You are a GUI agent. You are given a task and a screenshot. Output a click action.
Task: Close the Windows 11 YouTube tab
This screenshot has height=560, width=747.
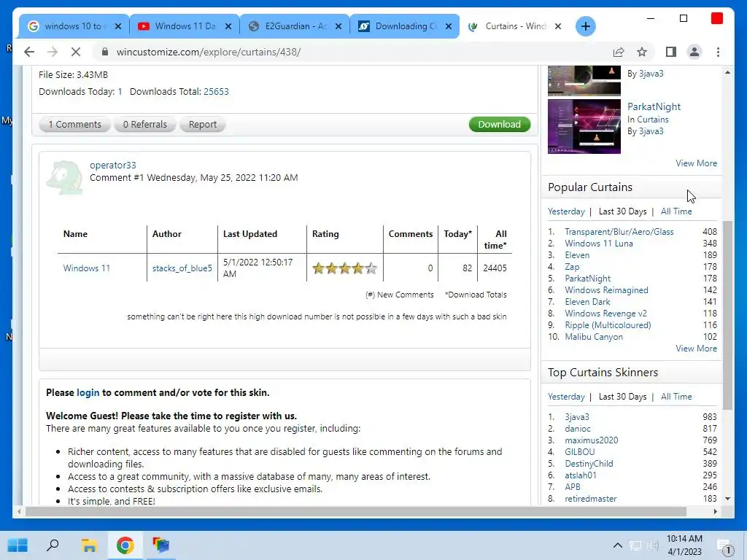pos(228,26)
